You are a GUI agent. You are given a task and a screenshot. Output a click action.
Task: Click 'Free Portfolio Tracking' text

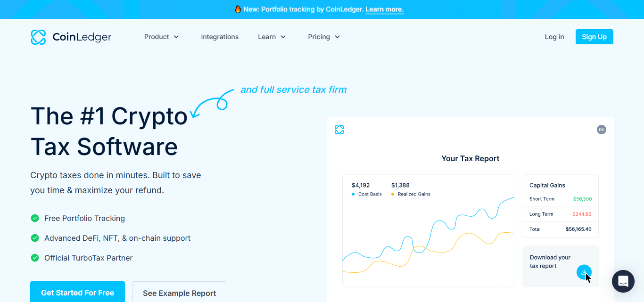click(84, 218)
